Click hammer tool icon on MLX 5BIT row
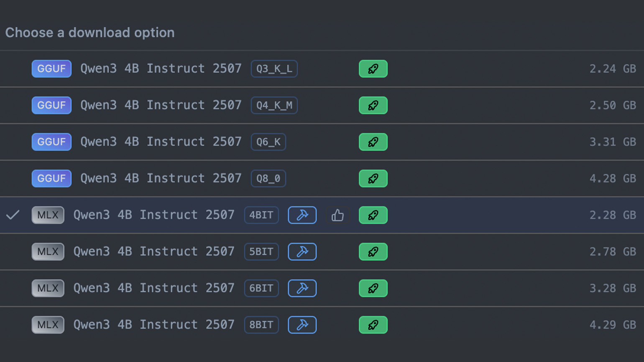Viewport: 644px width, 362px height. click(302, 252)
